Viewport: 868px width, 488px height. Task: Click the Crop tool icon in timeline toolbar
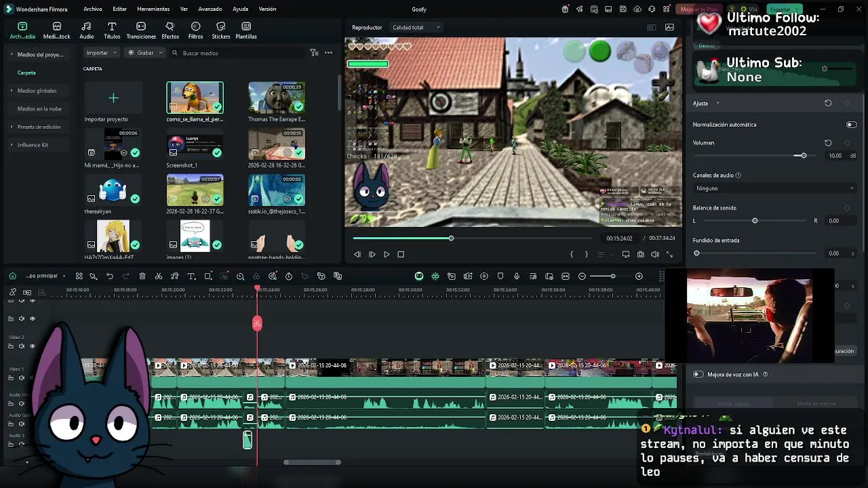tap(208, 277)
